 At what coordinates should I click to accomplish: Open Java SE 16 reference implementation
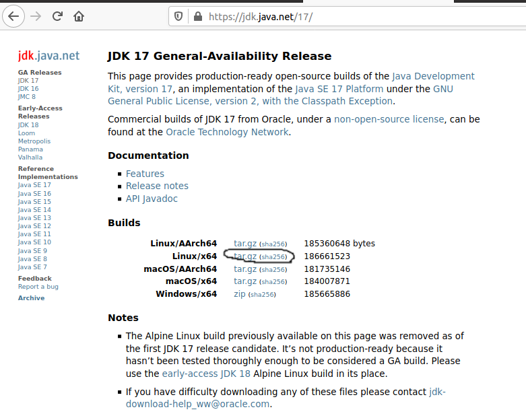tap(34, 193)
